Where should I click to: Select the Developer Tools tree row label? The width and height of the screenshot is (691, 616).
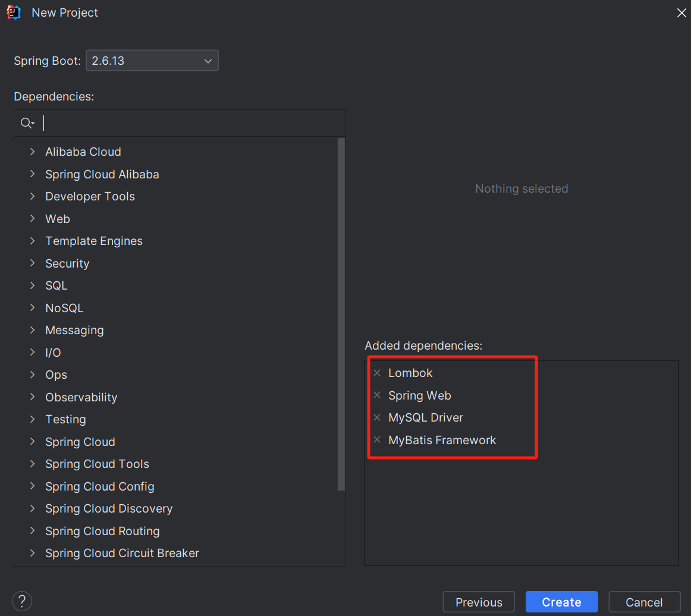(90, 196)
